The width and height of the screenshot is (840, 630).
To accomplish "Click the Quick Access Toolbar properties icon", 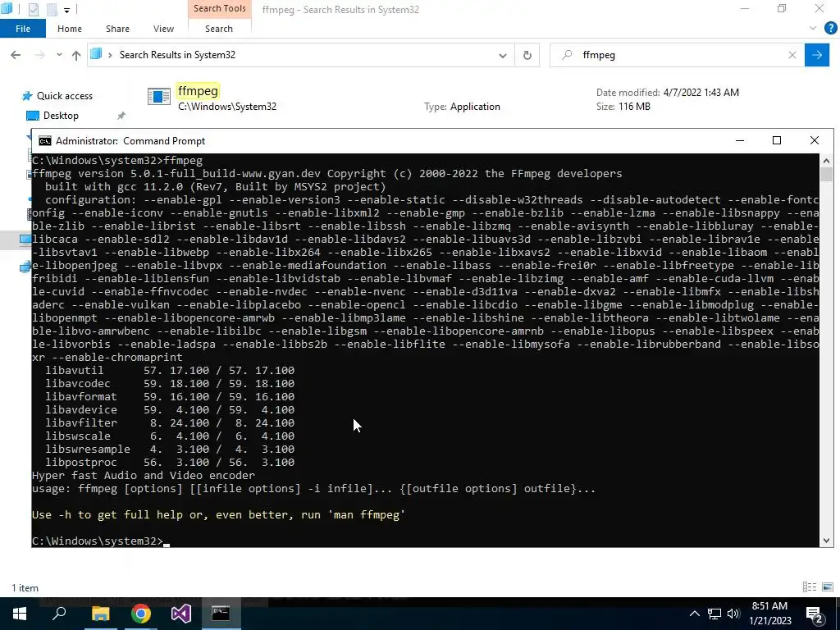I will [x=33, y=9].
